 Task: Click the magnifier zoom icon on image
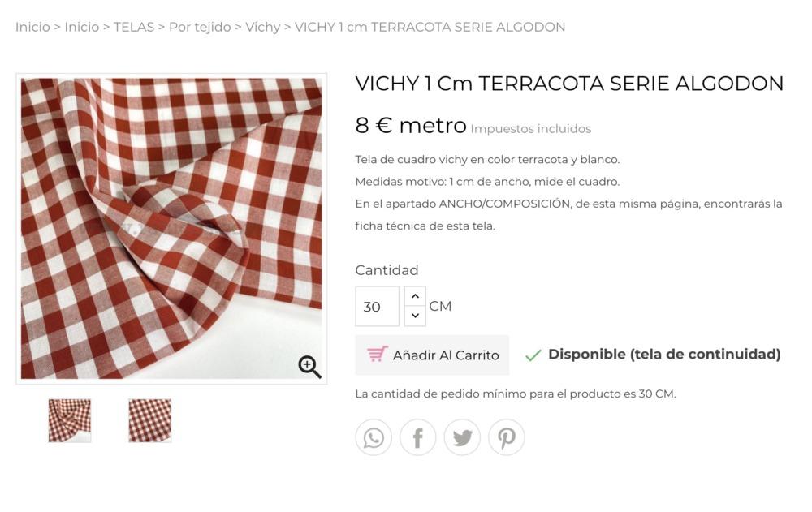click(x=309, y=367)
